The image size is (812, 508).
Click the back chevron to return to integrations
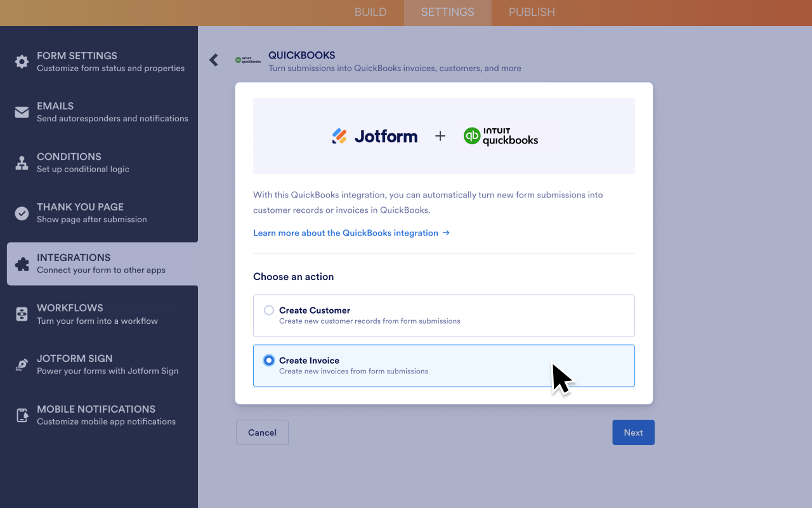click(x=213, y=60)
